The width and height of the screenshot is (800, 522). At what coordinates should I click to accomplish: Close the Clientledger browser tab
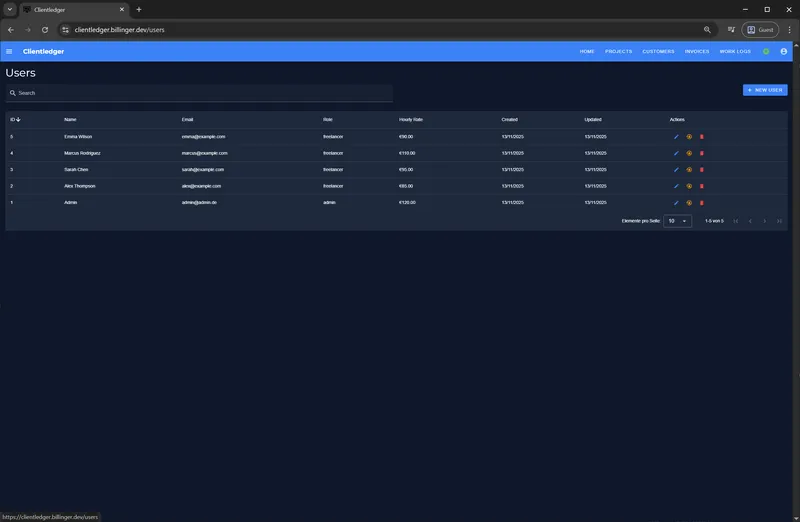tap(121, 9)
